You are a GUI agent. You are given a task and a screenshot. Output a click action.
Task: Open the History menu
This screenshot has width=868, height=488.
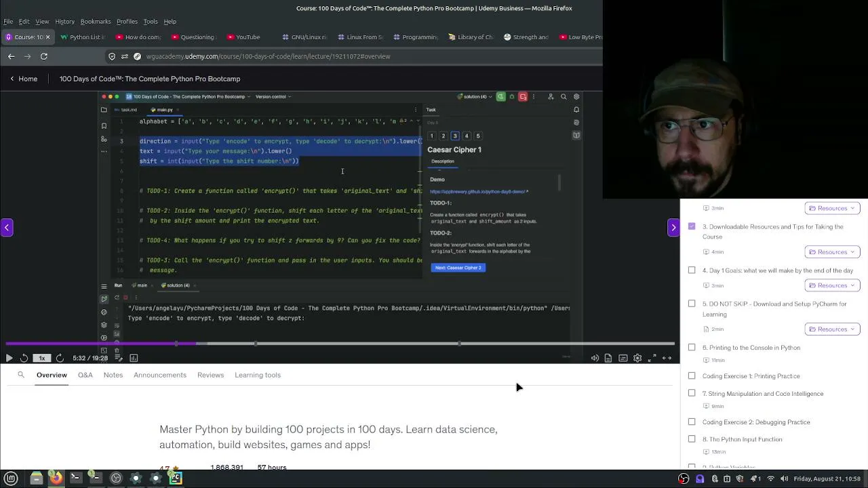point(64,22)
